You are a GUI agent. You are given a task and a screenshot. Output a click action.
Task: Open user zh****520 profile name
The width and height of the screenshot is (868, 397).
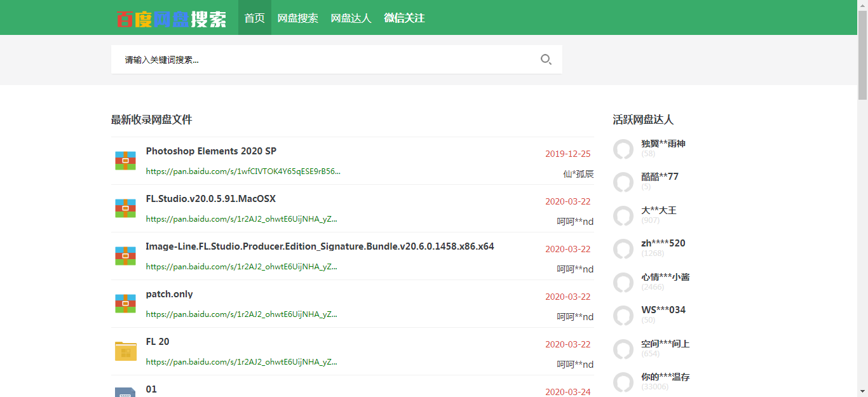(x=663, y=243)
